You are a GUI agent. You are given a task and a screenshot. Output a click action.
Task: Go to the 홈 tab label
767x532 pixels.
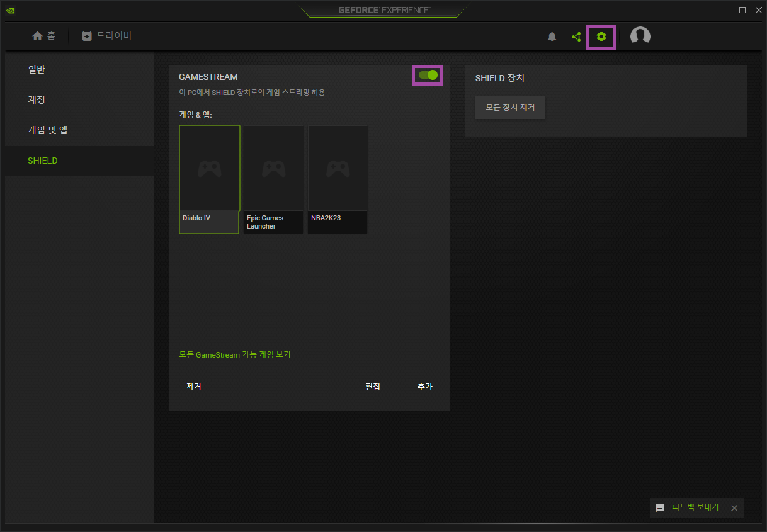coord(51,36)
